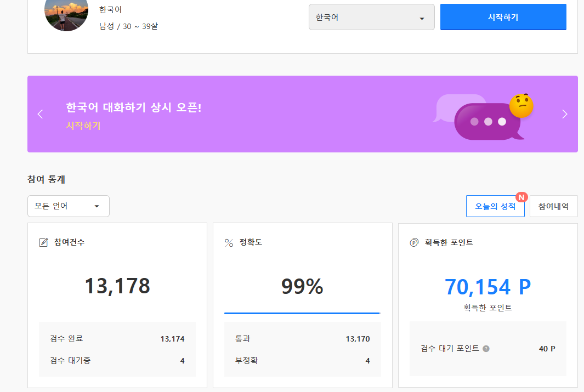The height and width of the screenshot is (392, 584).
Task: Click the blue accuracy progress bar
Action: (x=302, y=314)
